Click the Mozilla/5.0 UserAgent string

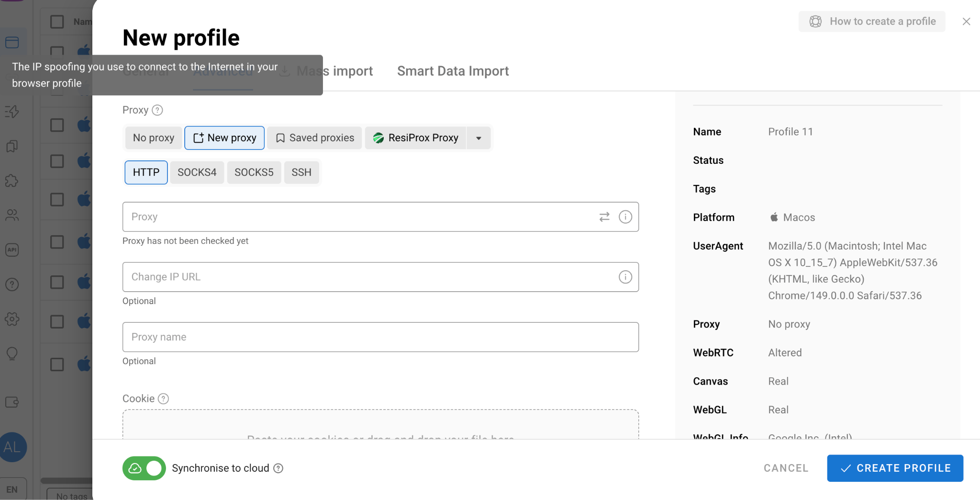pyautogui.click(x=853, y=271)
